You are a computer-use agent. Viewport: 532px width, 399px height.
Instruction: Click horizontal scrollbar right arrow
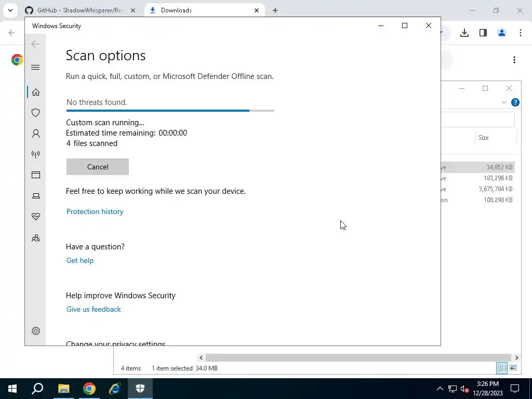pos(516,357)
